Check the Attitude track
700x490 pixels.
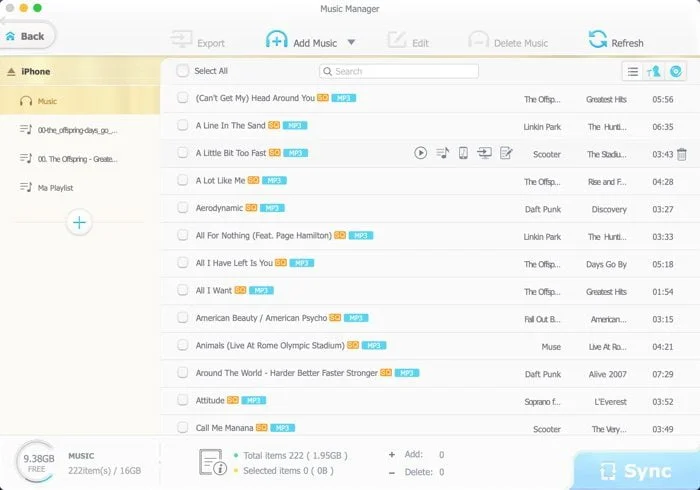(183, 400)
